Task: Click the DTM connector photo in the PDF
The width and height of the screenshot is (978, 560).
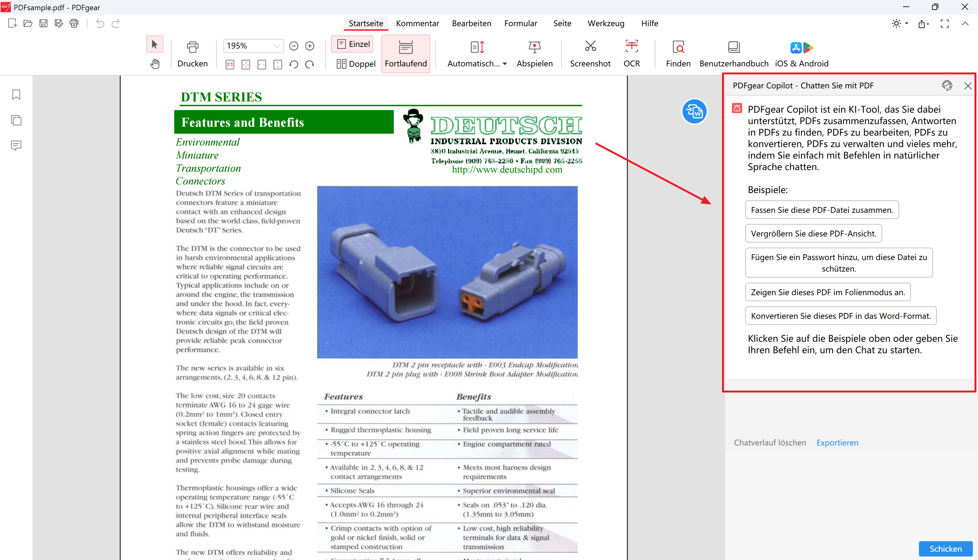Action: point(447,272)
